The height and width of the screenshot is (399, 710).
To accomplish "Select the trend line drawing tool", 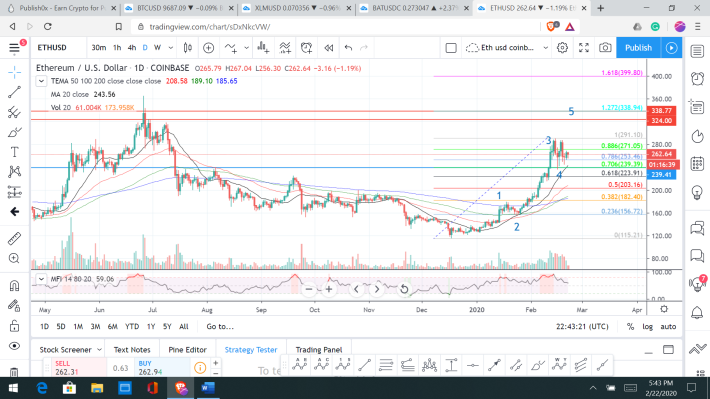I will coord(14,92).
